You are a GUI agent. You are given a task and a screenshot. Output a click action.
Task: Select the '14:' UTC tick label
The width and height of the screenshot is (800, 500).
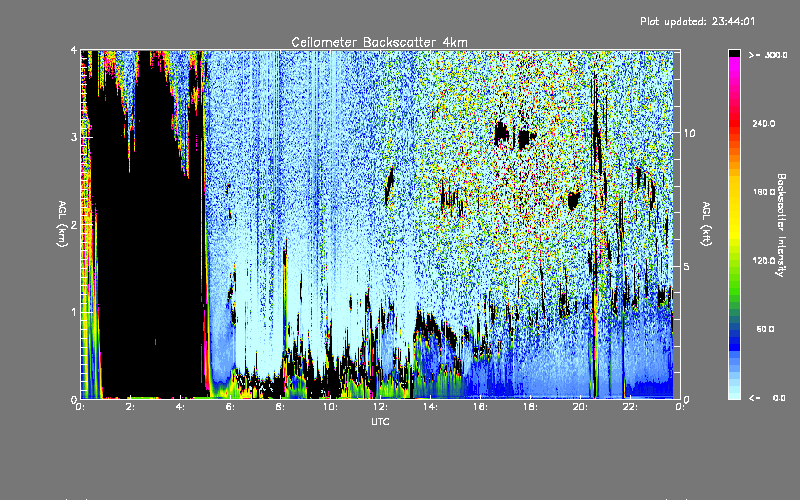(x=430, y=407)
